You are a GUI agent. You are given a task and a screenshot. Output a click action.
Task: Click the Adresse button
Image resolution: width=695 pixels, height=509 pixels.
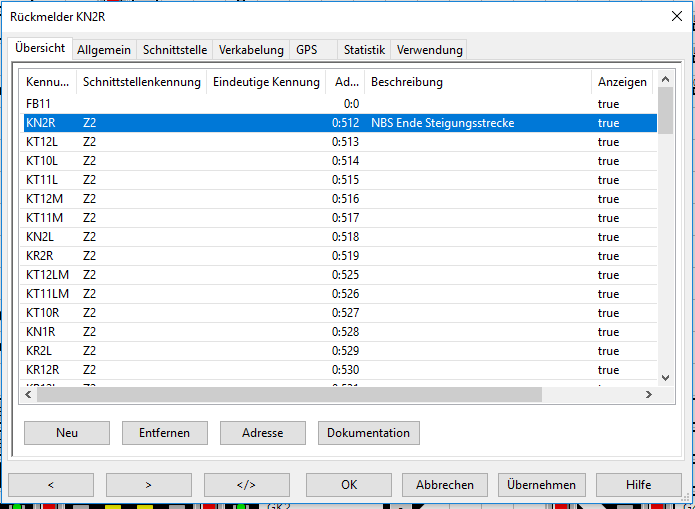(263, 433)
